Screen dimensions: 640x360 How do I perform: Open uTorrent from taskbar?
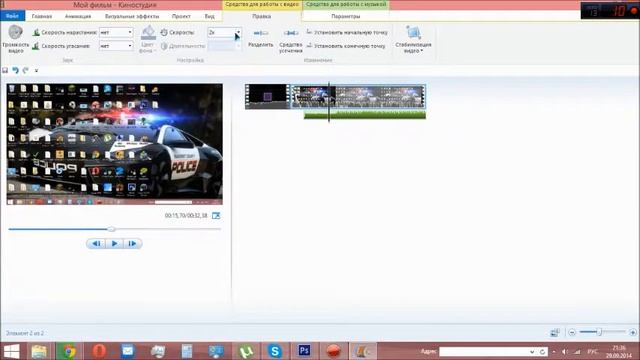click(x=246, y=351)
